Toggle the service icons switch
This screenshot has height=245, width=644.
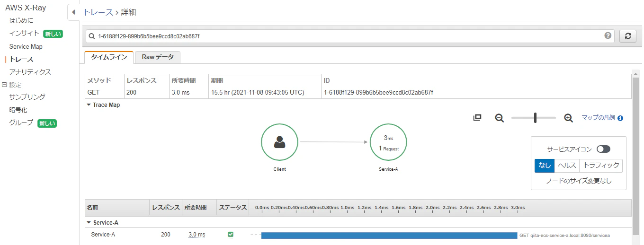pos(603,149)
